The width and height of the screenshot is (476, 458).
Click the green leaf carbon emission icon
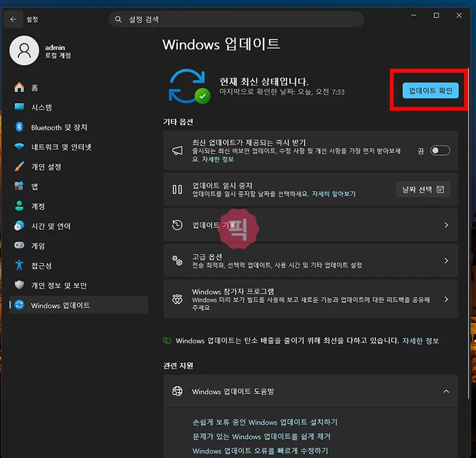167,341
